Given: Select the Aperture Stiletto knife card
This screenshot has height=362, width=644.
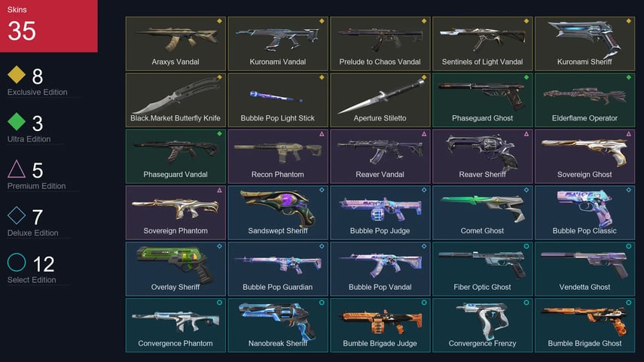Looking at the screenshot, I should pyautogui.click(x=380, y=100).
